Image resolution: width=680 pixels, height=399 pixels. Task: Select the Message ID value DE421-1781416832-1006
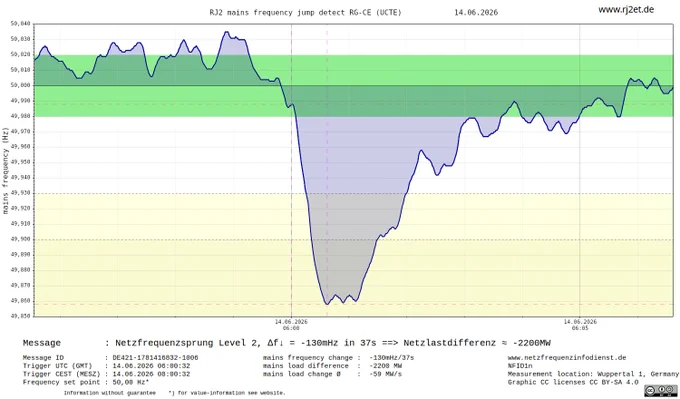tap(155, 358)
